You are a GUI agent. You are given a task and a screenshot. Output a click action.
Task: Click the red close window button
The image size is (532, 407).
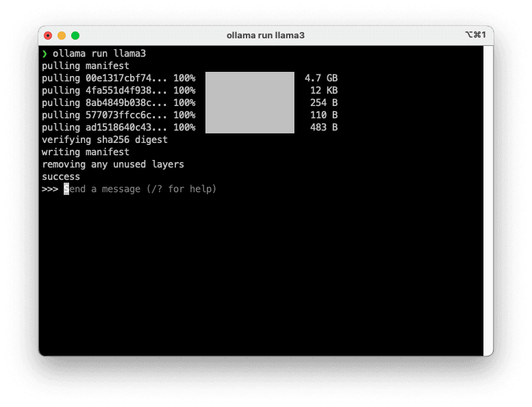(48, 36)
